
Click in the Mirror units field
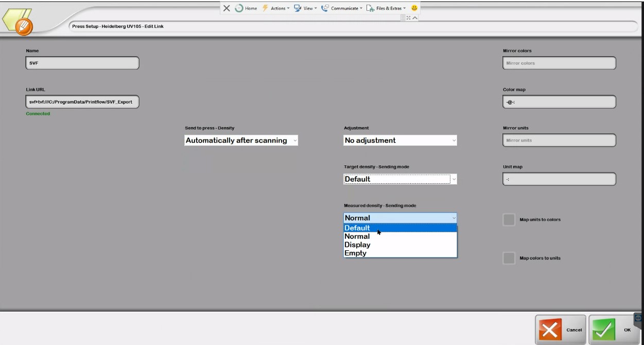click(x=559, y=140)
